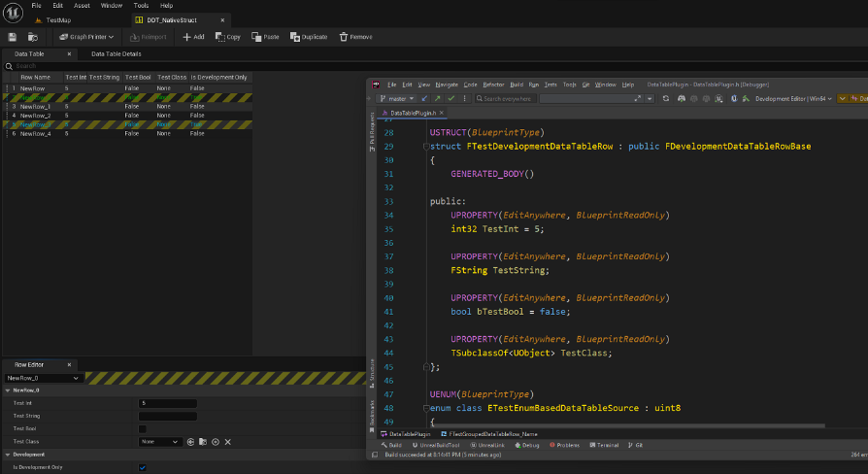868x474 pixels.
Task: Open the Unreal Window menu
Action: coord(112,6)
